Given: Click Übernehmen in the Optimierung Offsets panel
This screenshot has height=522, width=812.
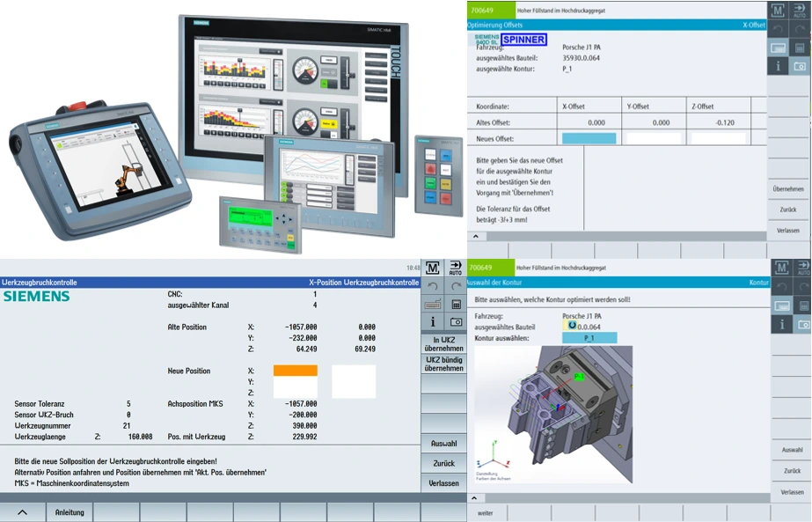Looking at the screenshot, I should [788, 189].
